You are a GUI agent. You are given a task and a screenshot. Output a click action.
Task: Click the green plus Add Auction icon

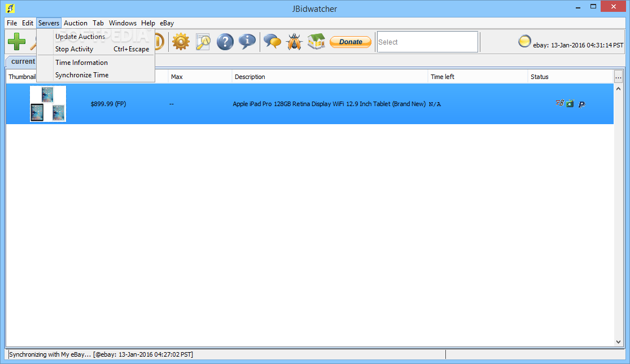pyautogui.click(x=16, y=41)
